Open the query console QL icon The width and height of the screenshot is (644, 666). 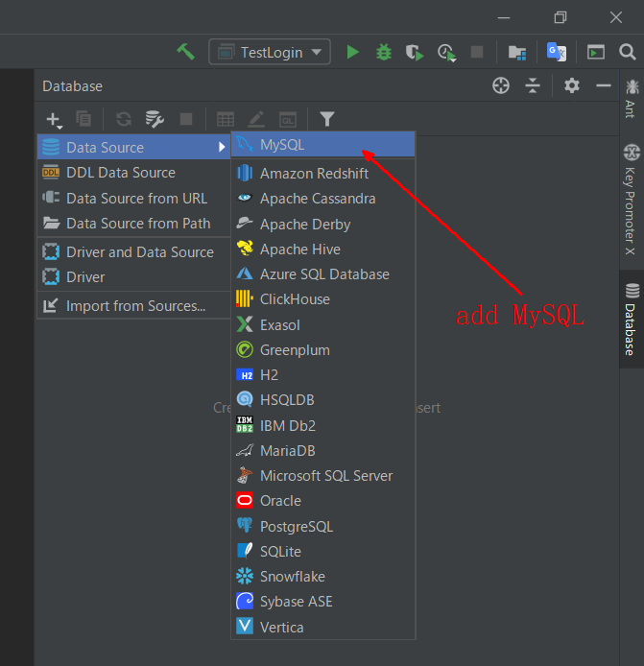click(288, 120)
